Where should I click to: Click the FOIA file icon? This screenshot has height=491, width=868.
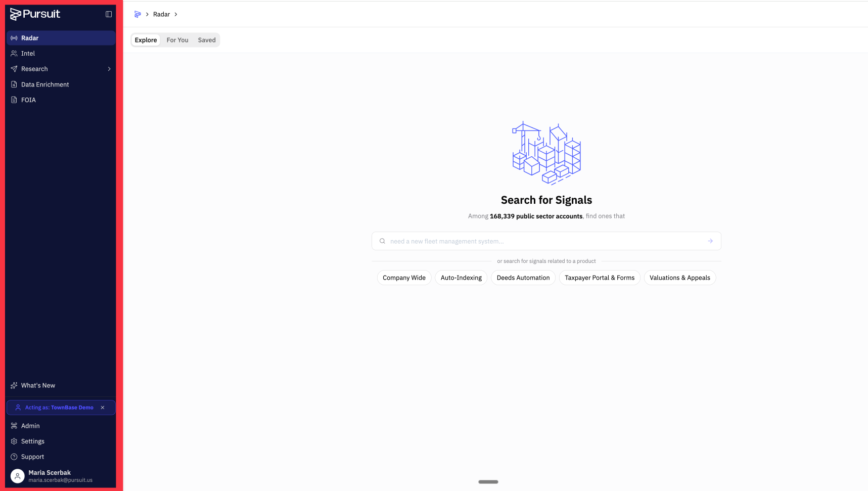[14, 100]
